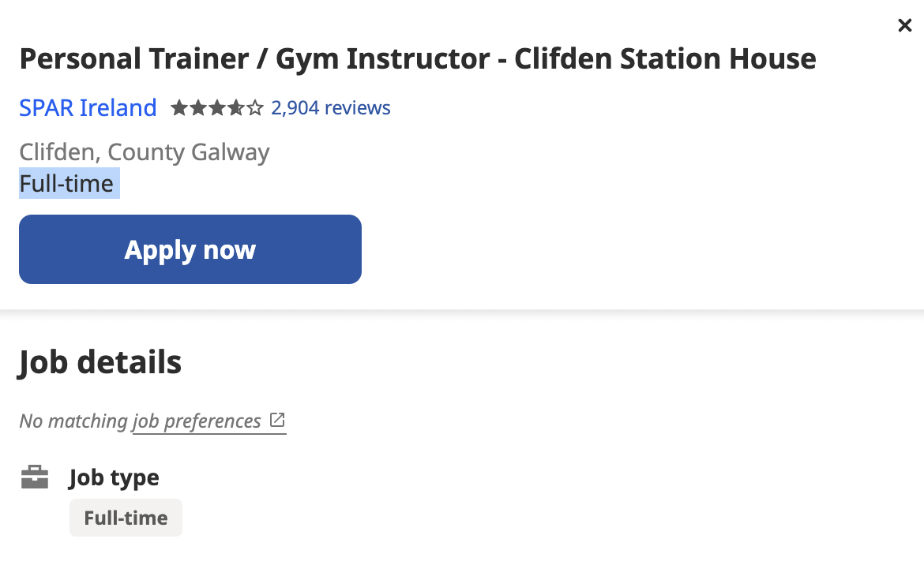Click the fourth rating star
This screenshot has height=565, width=924.
236,107
